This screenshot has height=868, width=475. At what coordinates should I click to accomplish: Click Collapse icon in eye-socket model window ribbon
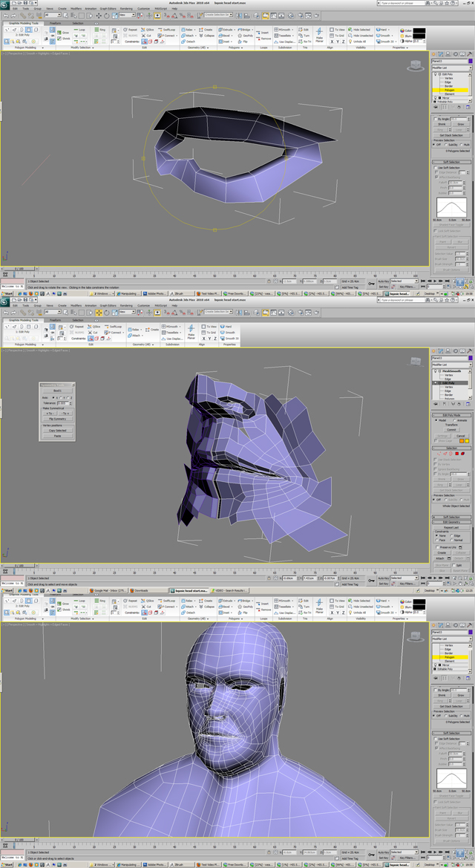point(207,36)
